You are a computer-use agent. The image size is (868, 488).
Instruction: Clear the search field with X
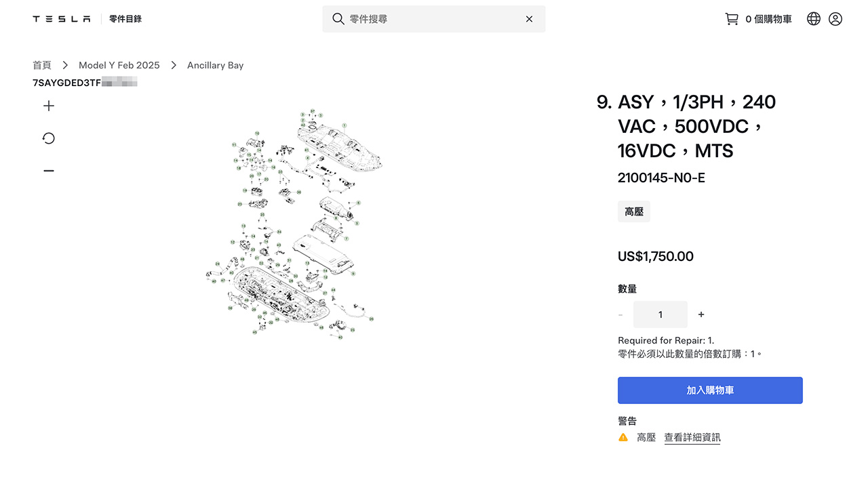(x=529, y=19)
